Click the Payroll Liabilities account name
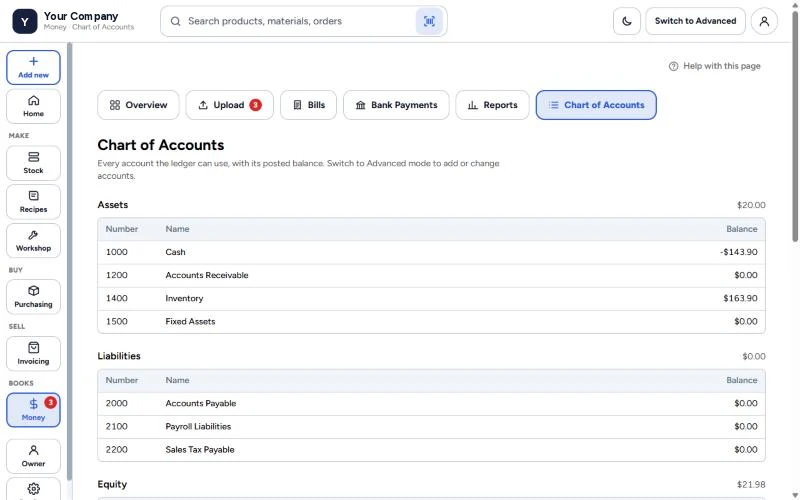 click(x=198, y=427)
